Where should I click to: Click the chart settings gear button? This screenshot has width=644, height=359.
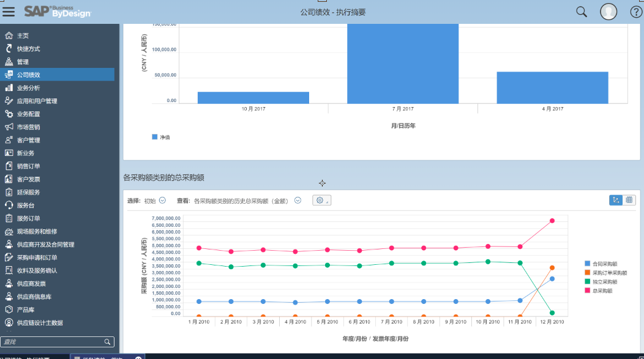pyautogui.click(x=321, y=200)
